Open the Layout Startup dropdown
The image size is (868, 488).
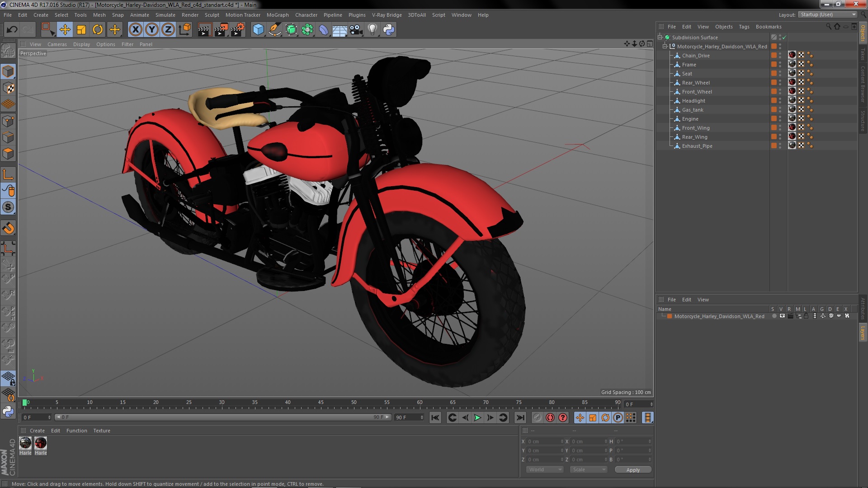click(x=827, y=15)
